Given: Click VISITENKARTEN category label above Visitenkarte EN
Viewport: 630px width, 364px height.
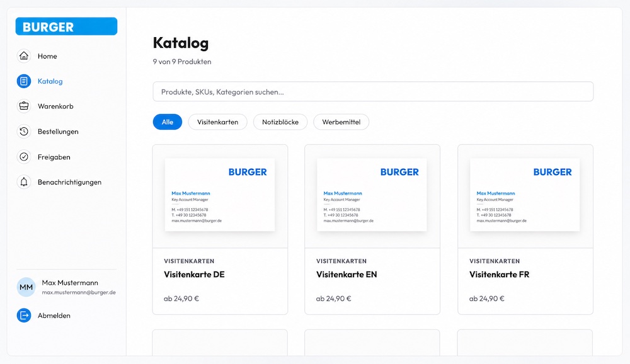Looking at the screenshot, I should 341,261.
